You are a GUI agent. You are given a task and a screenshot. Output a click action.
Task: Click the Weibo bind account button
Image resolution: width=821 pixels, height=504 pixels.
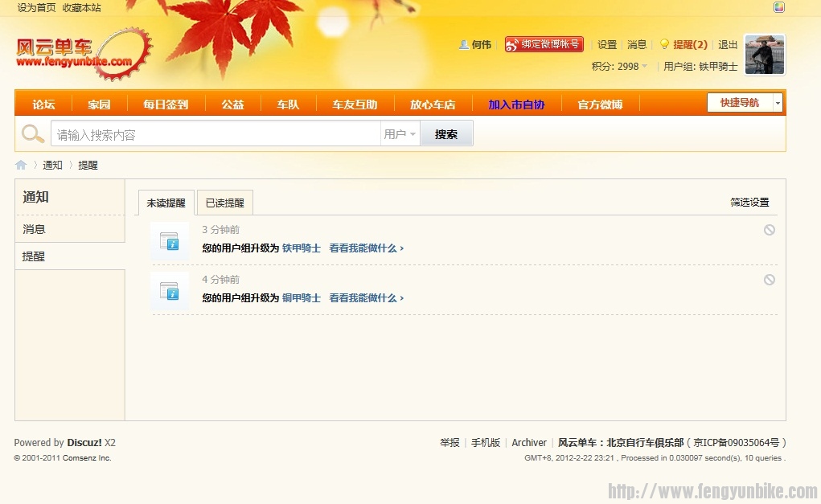[x=544, y=44]
